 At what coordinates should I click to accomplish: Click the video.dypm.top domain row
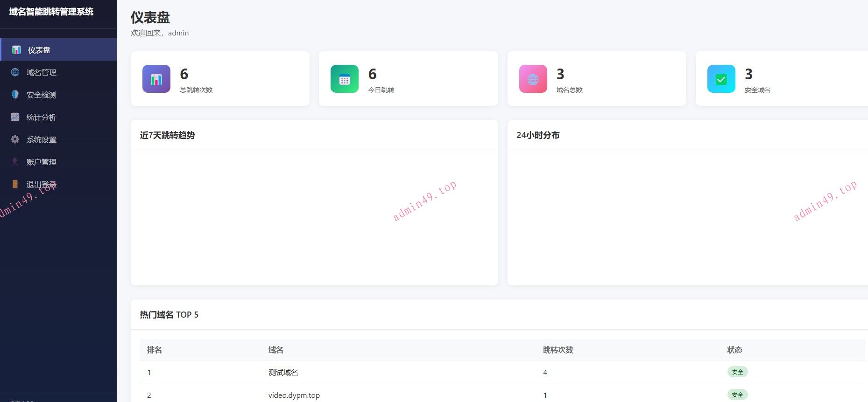[x=294, y=395]
